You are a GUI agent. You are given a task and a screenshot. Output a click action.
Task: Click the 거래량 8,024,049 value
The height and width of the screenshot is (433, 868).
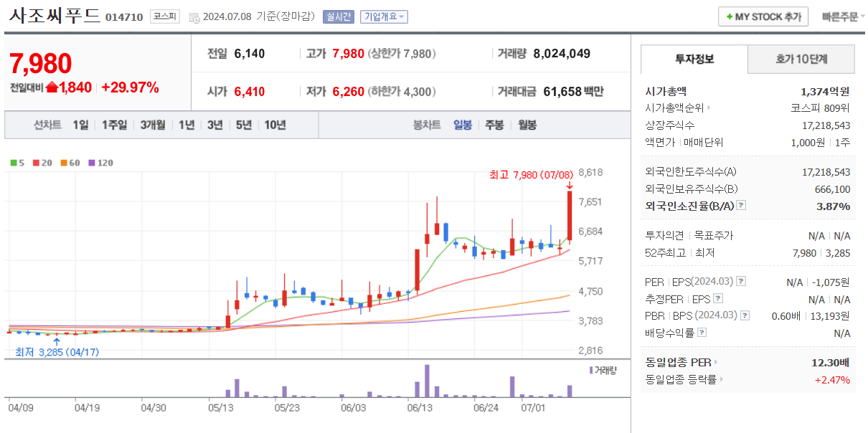coord(562,53)
